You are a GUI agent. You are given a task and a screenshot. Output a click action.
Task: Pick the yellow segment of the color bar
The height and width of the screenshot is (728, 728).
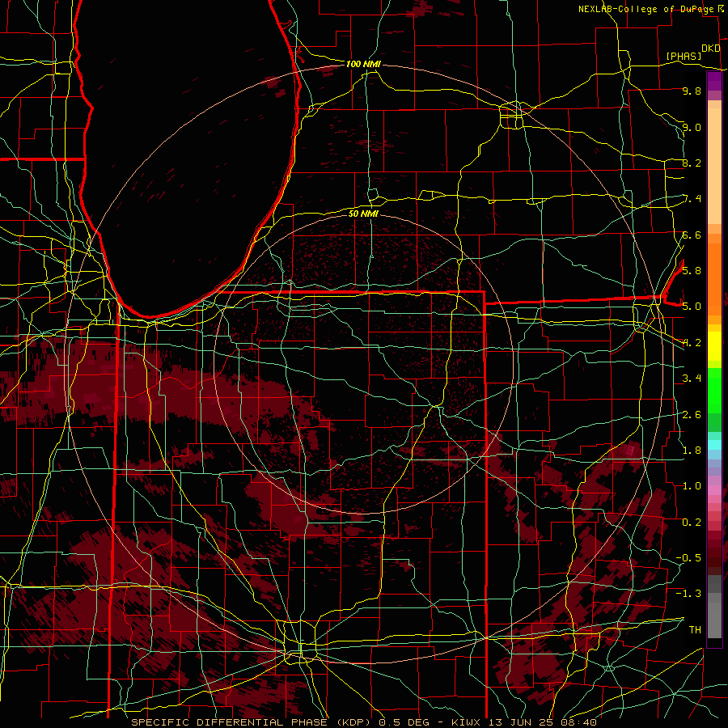tap(714, 346)
